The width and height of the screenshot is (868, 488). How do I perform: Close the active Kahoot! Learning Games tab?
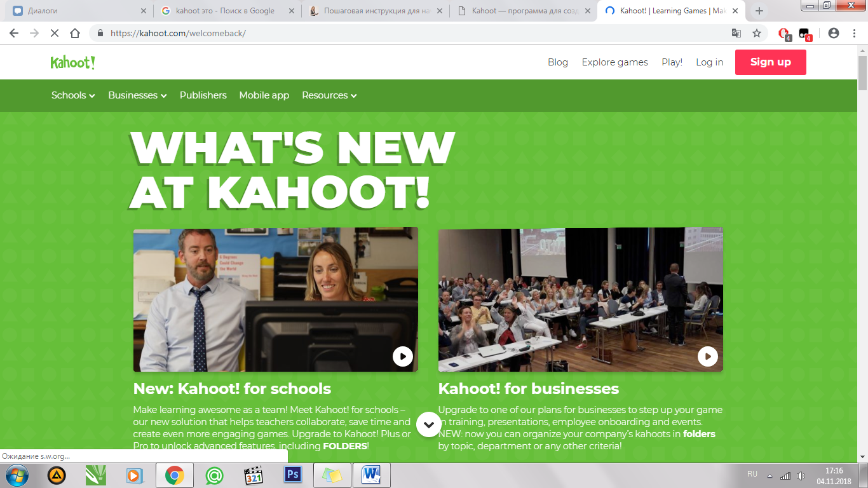pyautogui.click(x=735, y=11)
